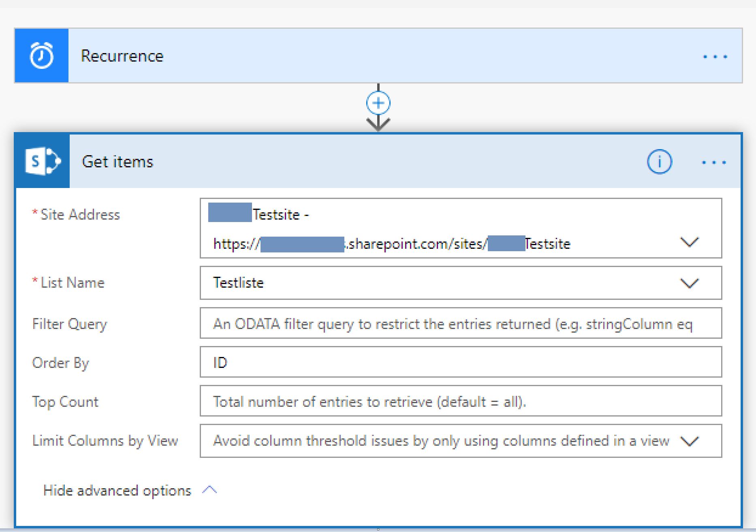This screenshot has width=756, height=532.
Task: Open the Get items ellipsis menu
Action: coord(713,162)
